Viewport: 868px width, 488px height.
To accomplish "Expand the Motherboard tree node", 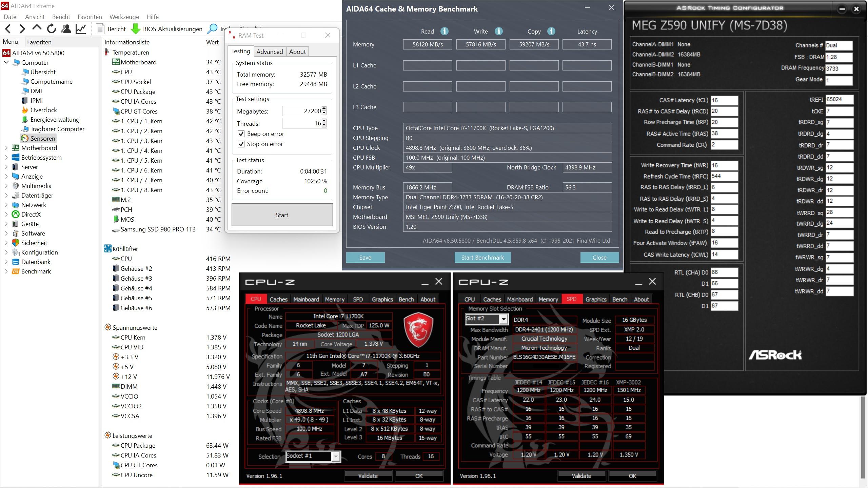I will [6, 148].
